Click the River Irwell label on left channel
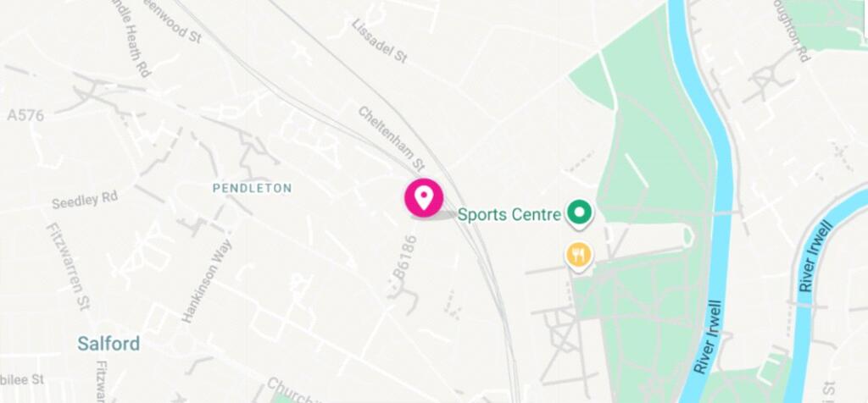The image size is (868, 403). coord(708,337)
